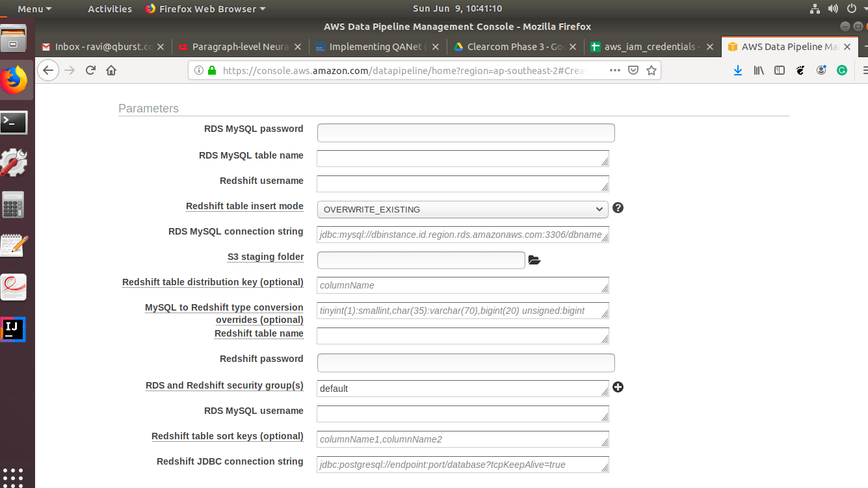This screenshot has width=868, height=488.
Task: Click Redshift table distribution key label
Action: [x=213, y=282]
